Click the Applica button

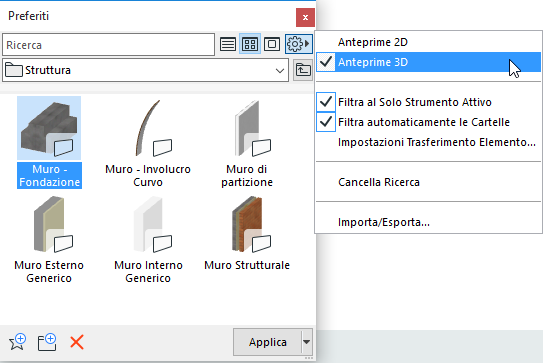tap(267, 342)
